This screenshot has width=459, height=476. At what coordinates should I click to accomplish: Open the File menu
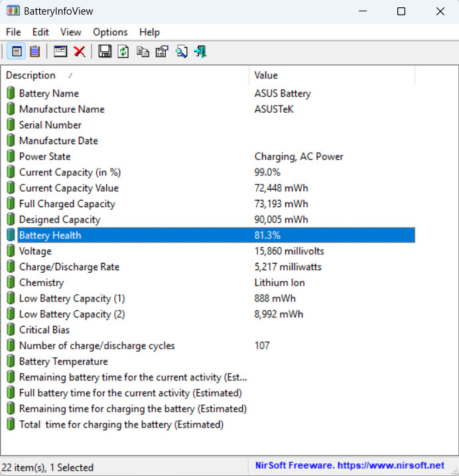[x=13, y=32]
